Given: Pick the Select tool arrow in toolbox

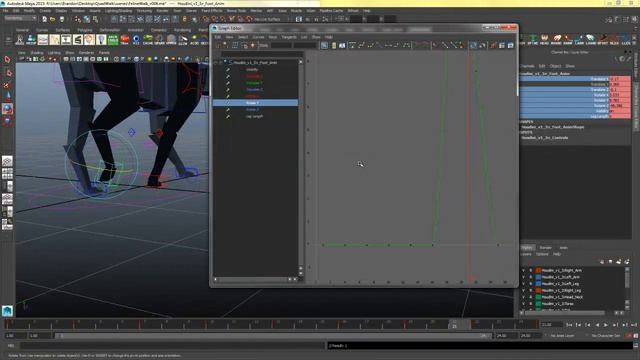Looking at the screenshot, I should (7, 60).
